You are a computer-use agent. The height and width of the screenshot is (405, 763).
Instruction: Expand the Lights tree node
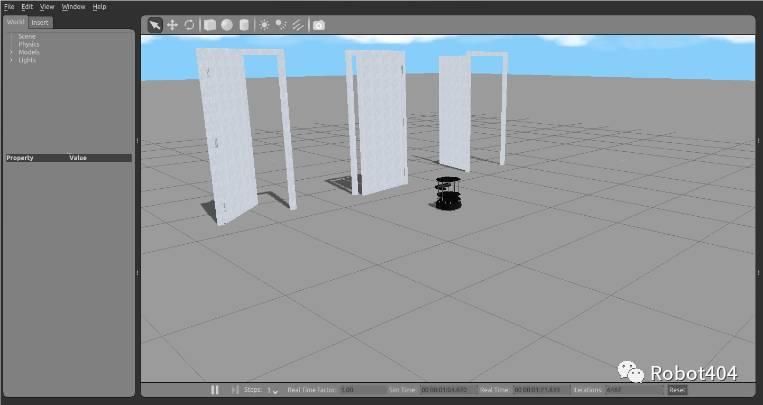11,60
